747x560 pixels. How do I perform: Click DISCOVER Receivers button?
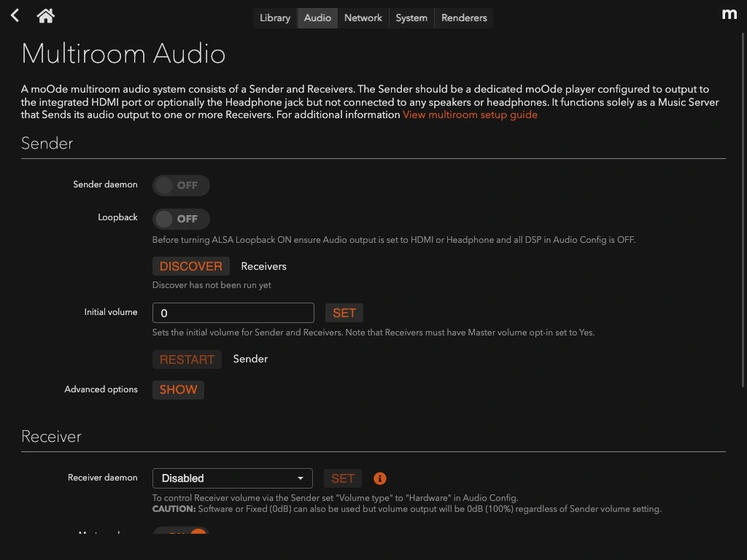click(x=191, y=266)
